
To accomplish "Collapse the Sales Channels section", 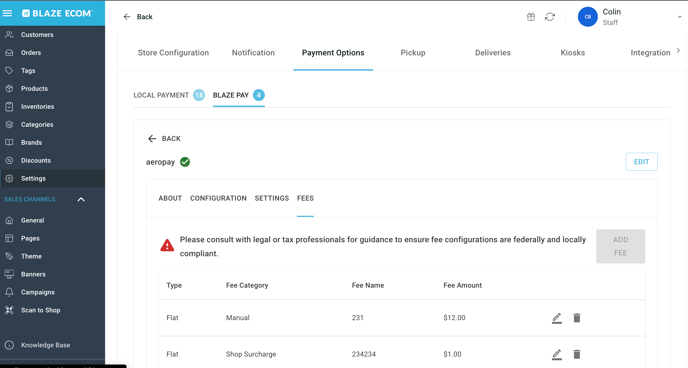I will click(x=81, y=200).
